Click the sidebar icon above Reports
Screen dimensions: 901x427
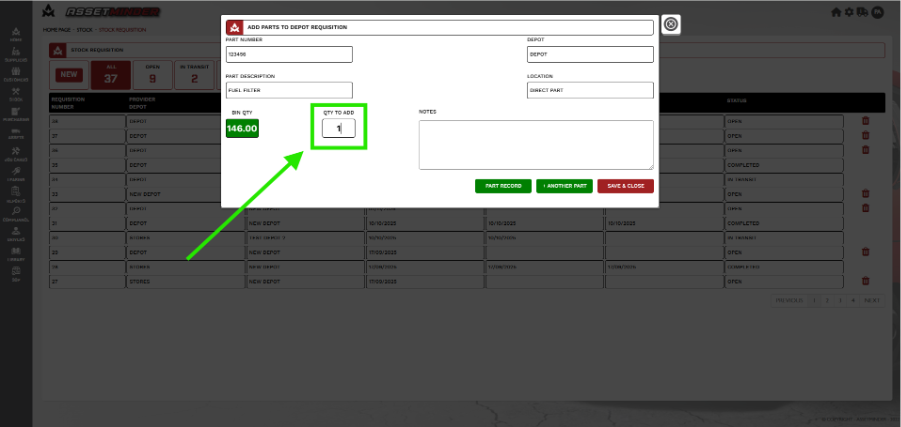(16, 174)
